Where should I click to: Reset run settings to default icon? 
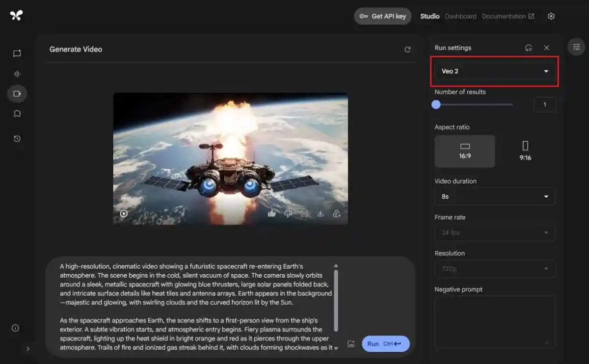click(529, 48)
